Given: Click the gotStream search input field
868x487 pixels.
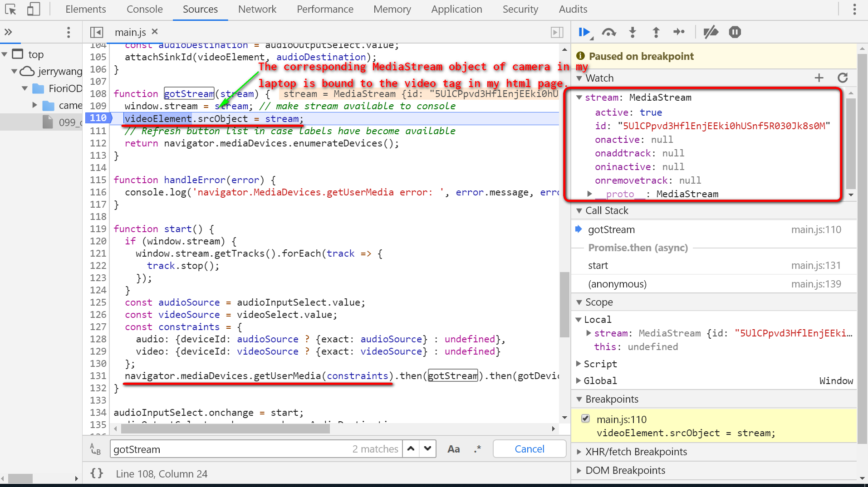Looking at the screenshot, I should pos(227,449).
